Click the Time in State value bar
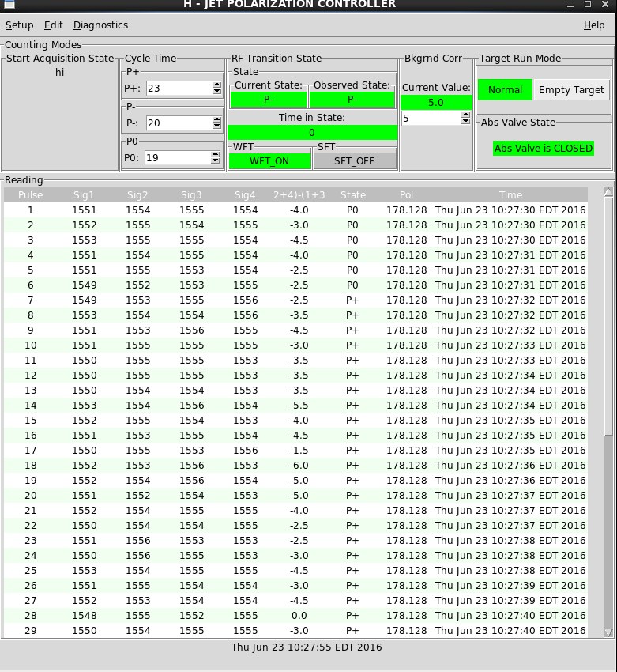 coord(312,133)
